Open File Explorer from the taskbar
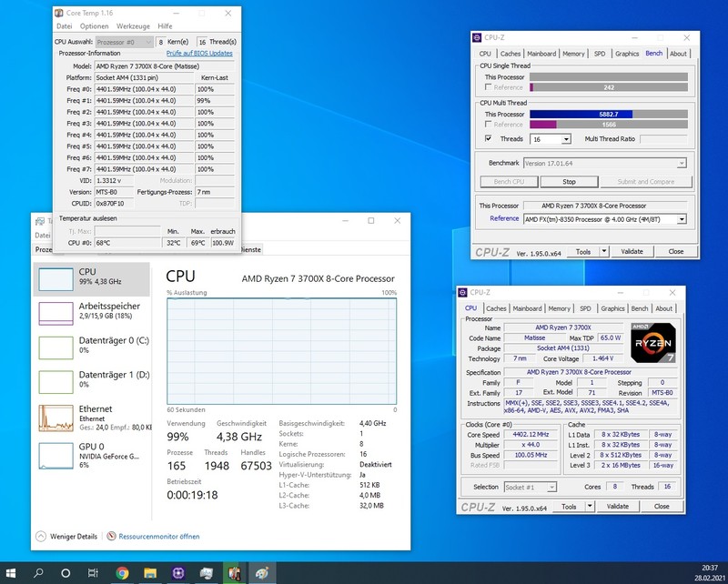 (x=150, y=573)
